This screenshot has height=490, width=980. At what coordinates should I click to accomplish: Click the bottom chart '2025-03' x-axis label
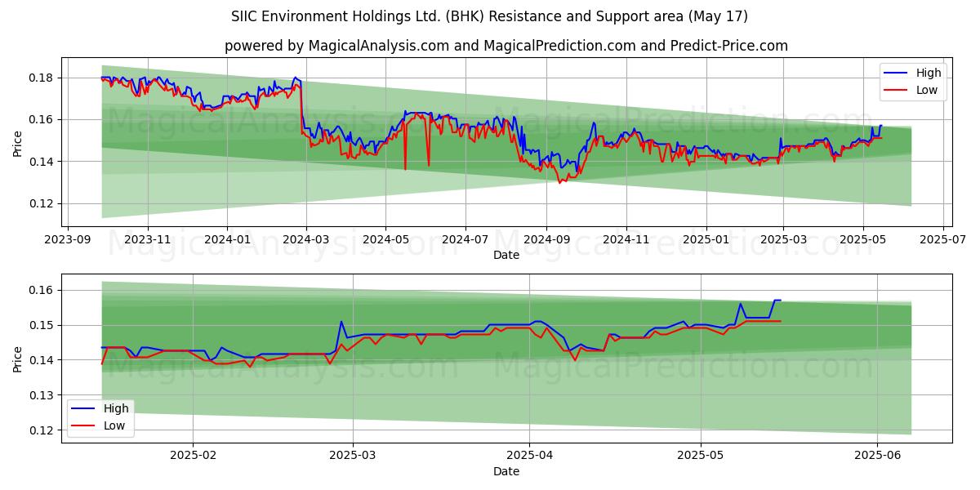[x=353, y=457]
